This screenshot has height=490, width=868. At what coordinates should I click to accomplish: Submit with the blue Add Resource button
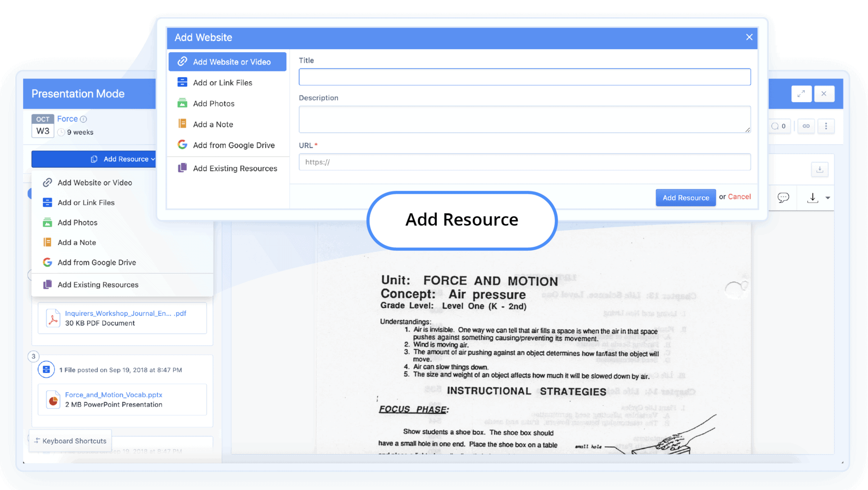pos(685,197)
